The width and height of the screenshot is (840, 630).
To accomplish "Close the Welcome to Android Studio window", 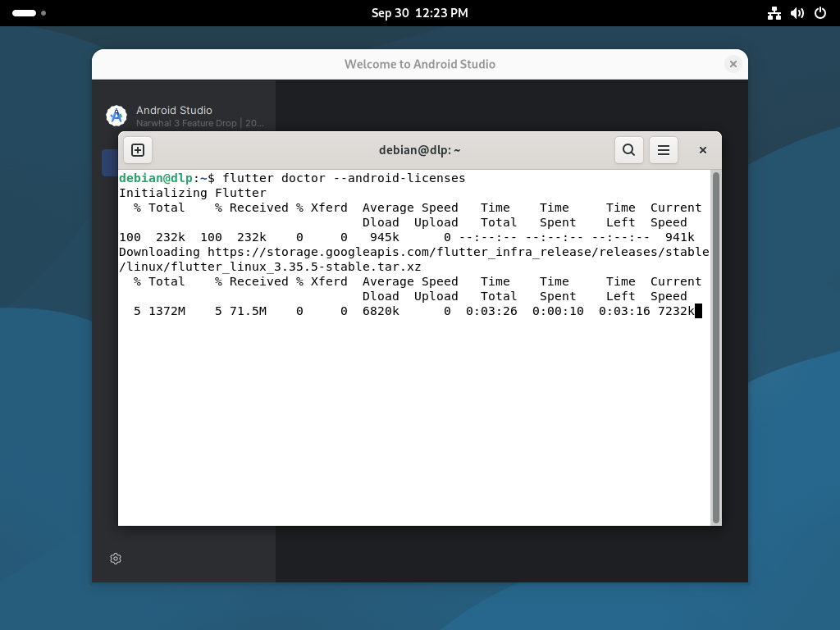I will tap(733, 64).
